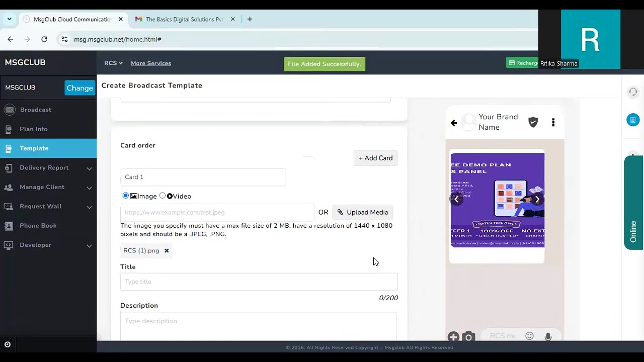The height and width of the screenshot is (362, 644).
Task: Click the Upload Media button
Action: point(362,212)
